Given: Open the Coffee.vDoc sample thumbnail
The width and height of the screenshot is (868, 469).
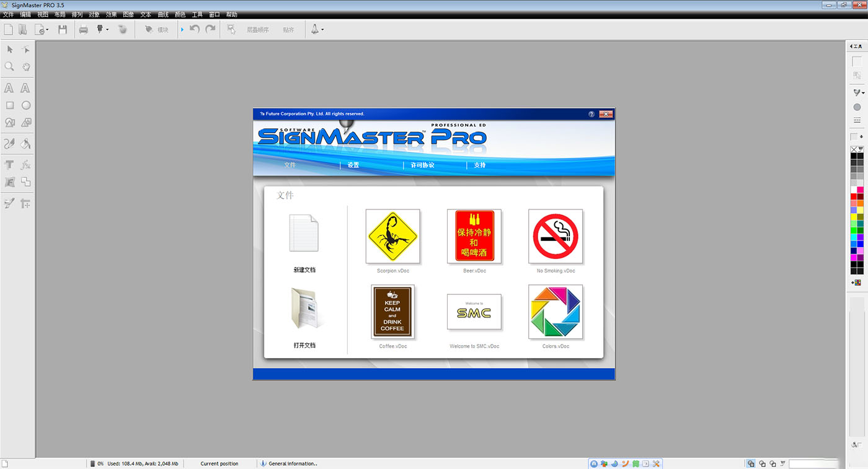Looking at the screenshot, I should pyautogui.click(x=392, y=312).
